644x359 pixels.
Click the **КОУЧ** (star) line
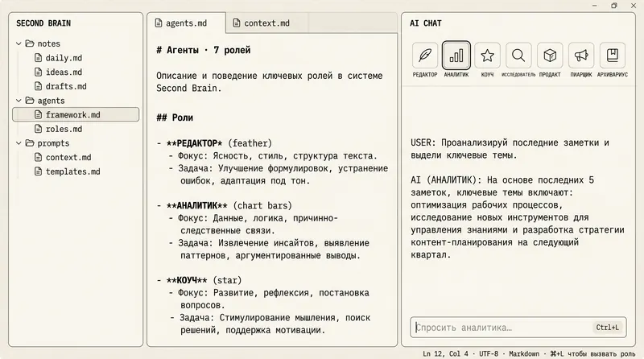(x=199, y=280)
